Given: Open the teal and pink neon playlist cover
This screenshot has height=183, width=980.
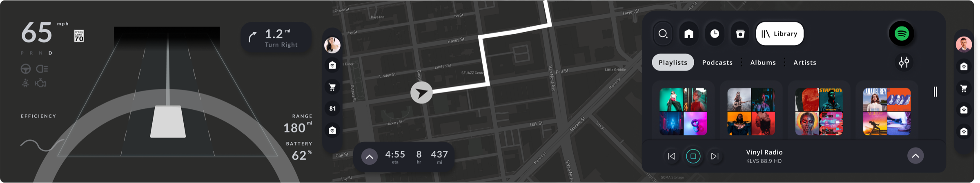Looking at the screenshot, I should click(x=683, y=111).
